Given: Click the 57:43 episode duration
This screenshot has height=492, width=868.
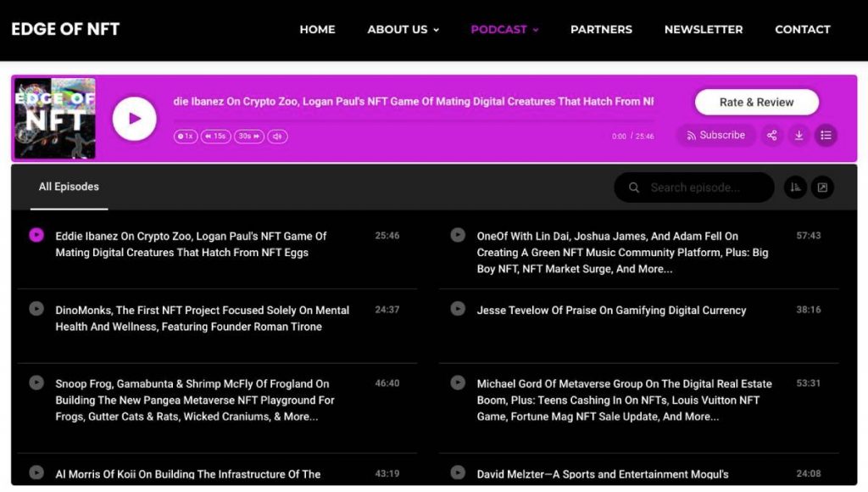Looking at the screenshot, I should (809, 236).
